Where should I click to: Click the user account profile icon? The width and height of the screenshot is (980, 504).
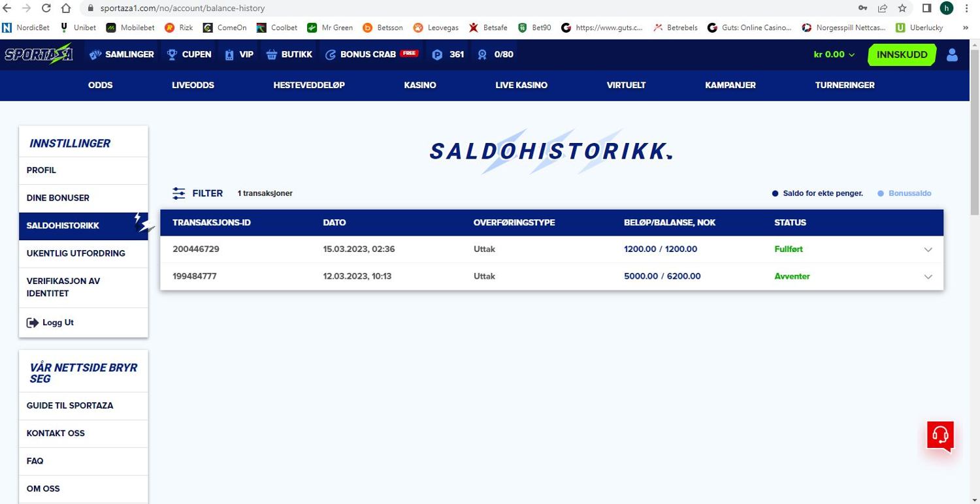click(x=952, y=55)
